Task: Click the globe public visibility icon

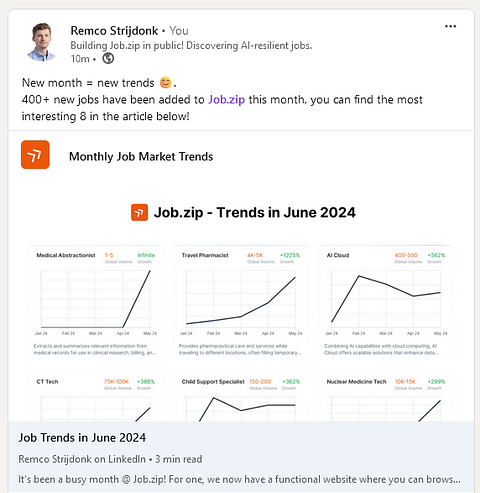Action: click(108, 58)
